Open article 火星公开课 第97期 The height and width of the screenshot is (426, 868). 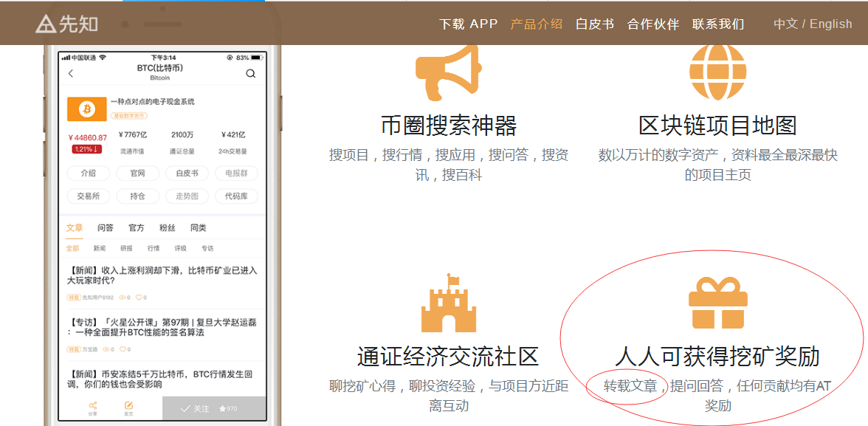click(162, 327)
